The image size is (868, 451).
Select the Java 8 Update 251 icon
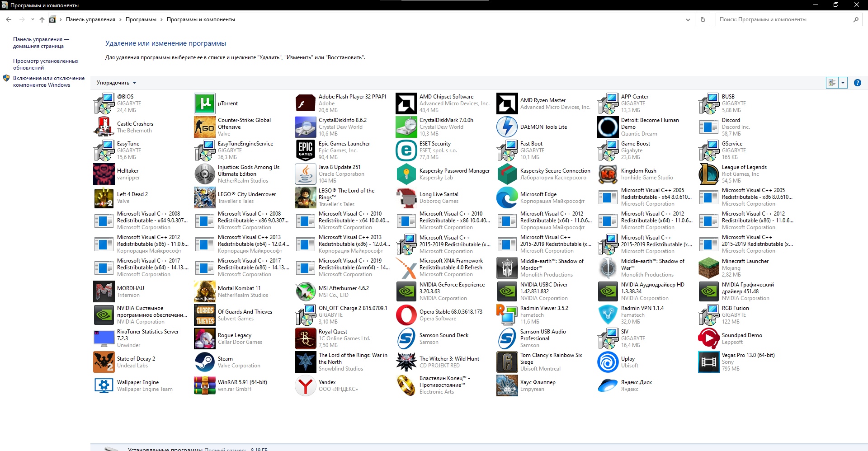coord(306,174)
